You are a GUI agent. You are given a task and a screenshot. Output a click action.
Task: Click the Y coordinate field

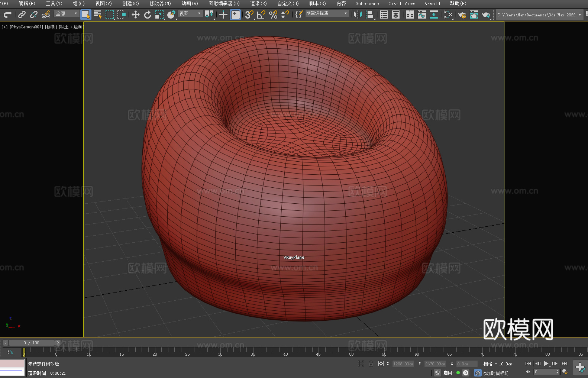coord(435,364)
